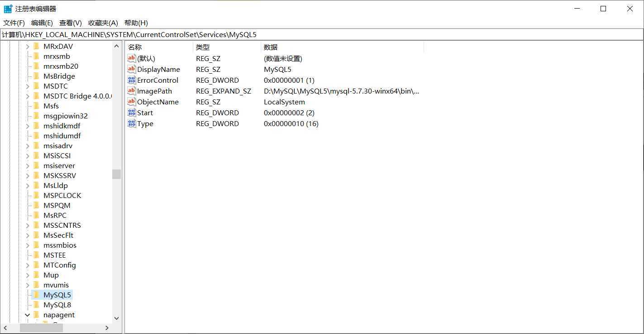
Task: Click the tree horizontal scrollbar thumb
Action: point(42,328)
